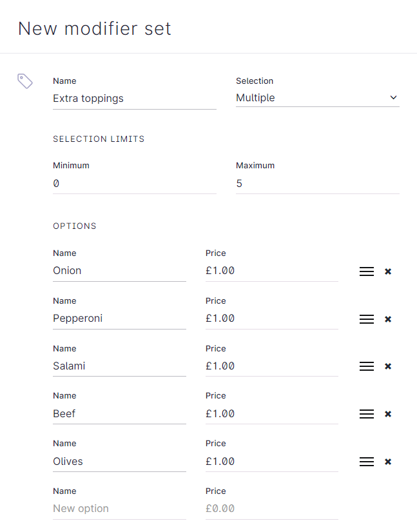Edit the price for Onion
This screenshot has height=532, width=417.
271,270
